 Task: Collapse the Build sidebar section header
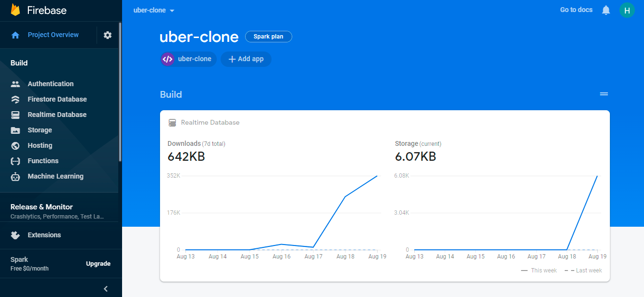(19, 63)
